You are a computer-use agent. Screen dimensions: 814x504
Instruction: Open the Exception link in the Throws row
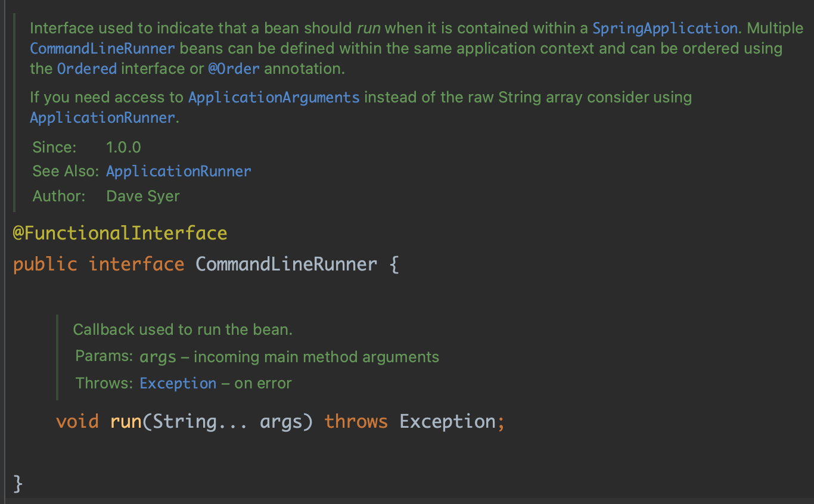click(178, 383)
